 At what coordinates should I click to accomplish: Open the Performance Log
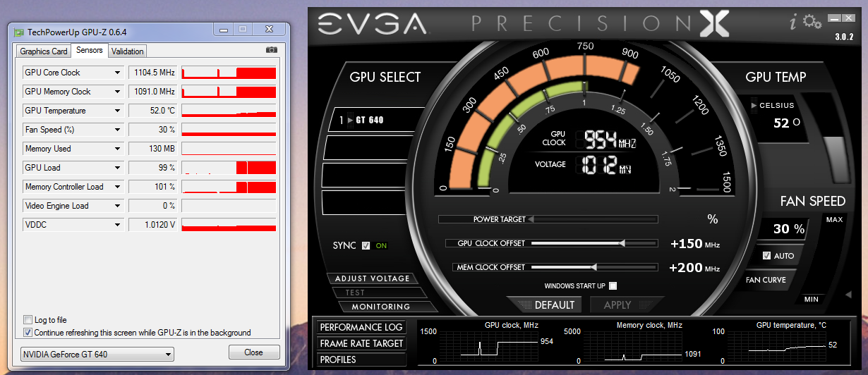click(x=361, y=327)
